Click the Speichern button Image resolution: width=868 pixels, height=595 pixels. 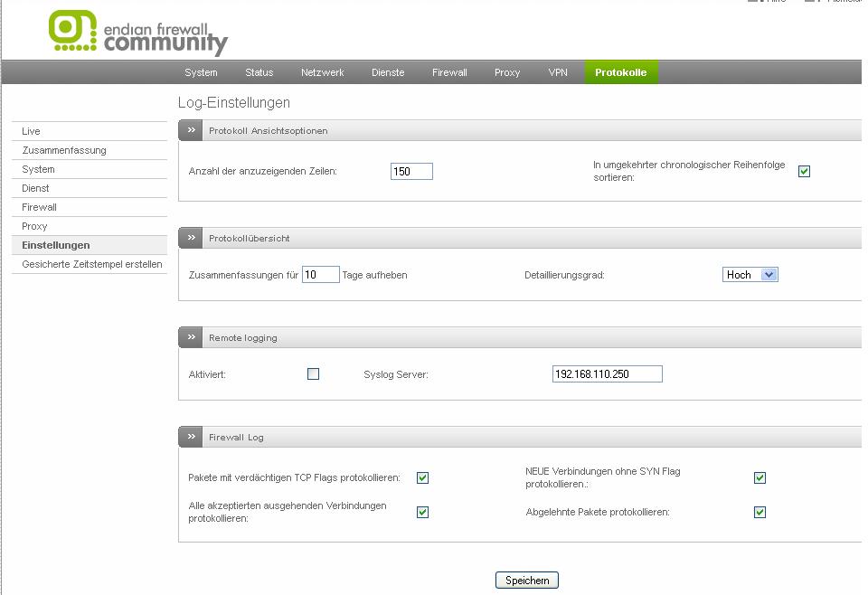click(x=527, y=581)
